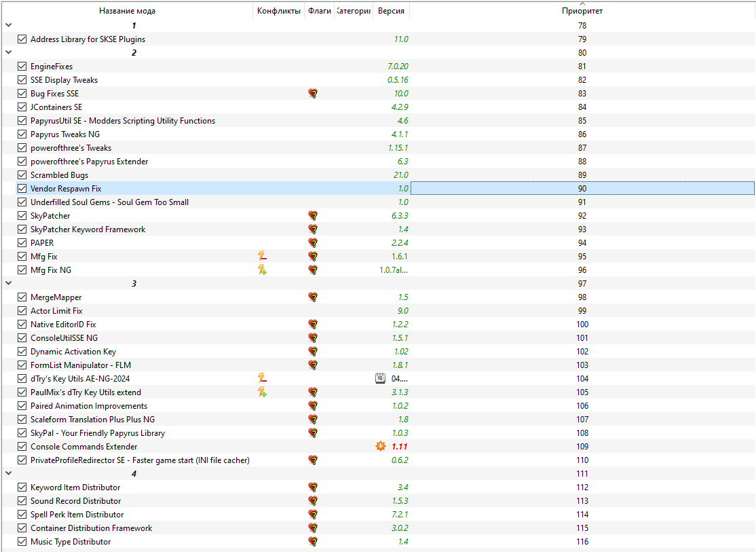Image resolution: width=756 pixels, height=552 pixels.
Task: Click priority value 104 for dTry's Key Utils
Action: pos(582,379)
